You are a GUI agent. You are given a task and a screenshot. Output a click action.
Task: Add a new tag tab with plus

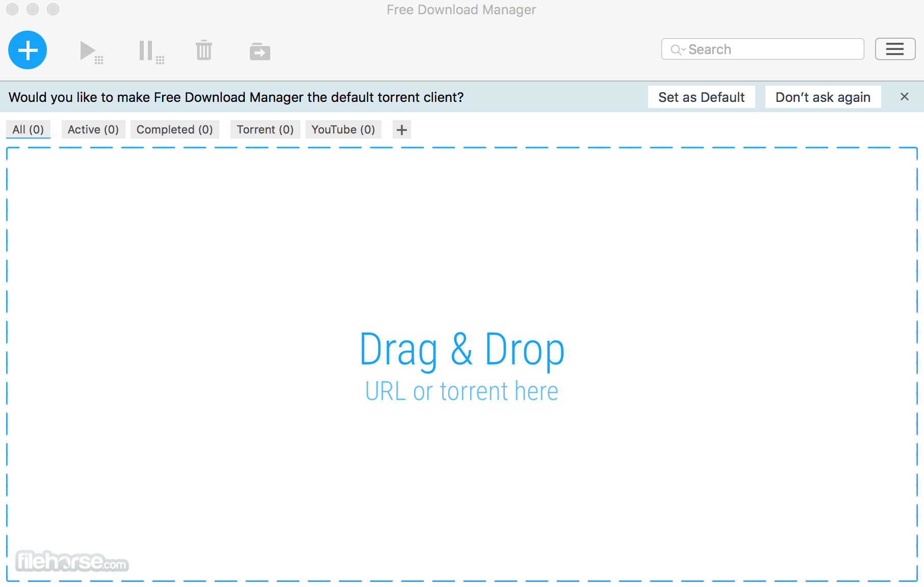coord(402,129)
